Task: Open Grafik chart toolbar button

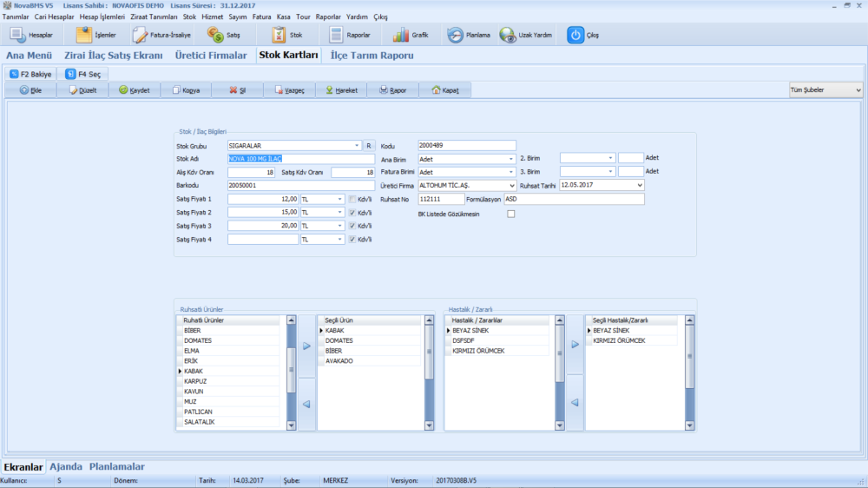Action: (x=411, y=35)
